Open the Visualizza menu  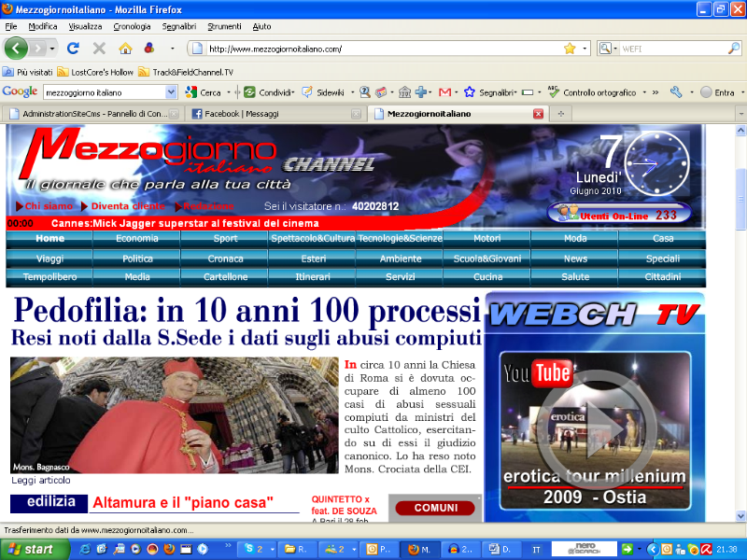(85, 27)
